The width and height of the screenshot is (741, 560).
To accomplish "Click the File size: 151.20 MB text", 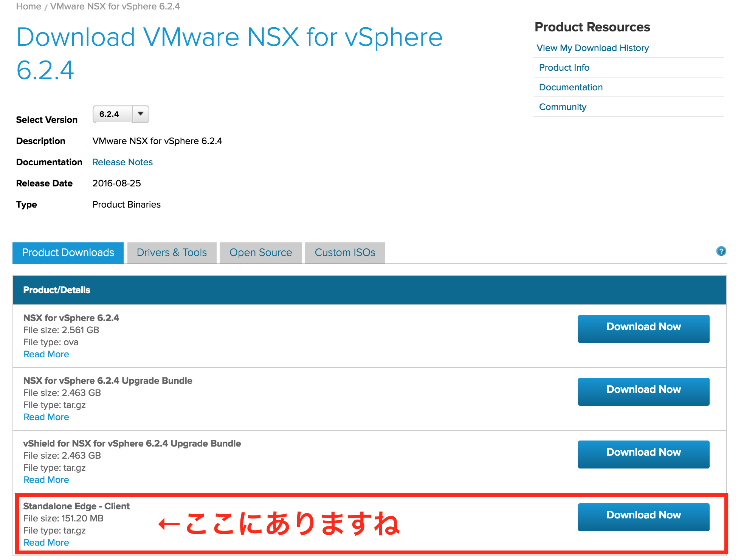I will (63, 518).
